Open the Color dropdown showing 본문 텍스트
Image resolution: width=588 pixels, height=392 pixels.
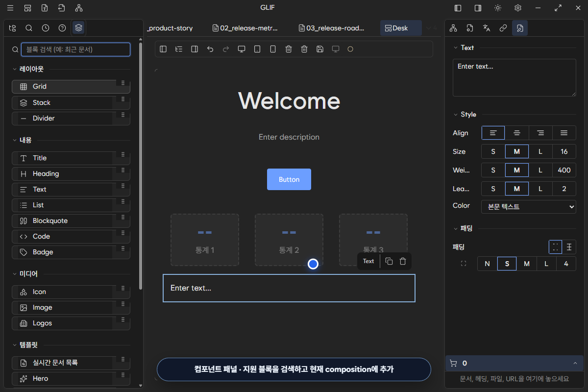[x=529, y=207]
